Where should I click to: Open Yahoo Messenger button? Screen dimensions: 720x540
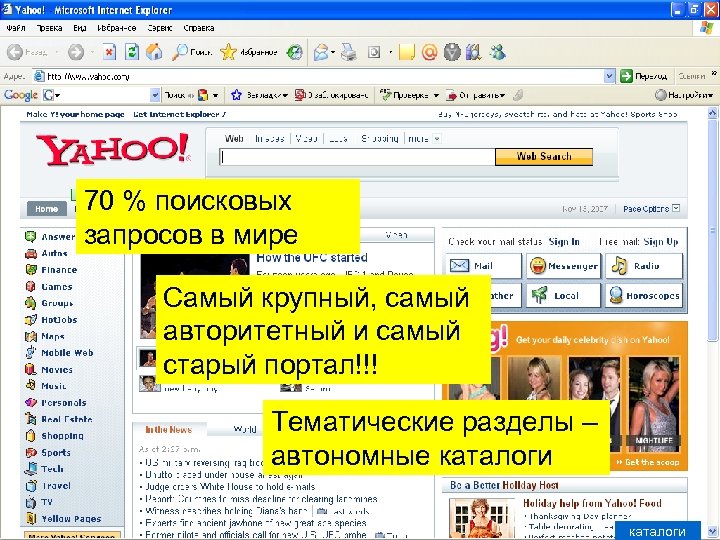563,266
